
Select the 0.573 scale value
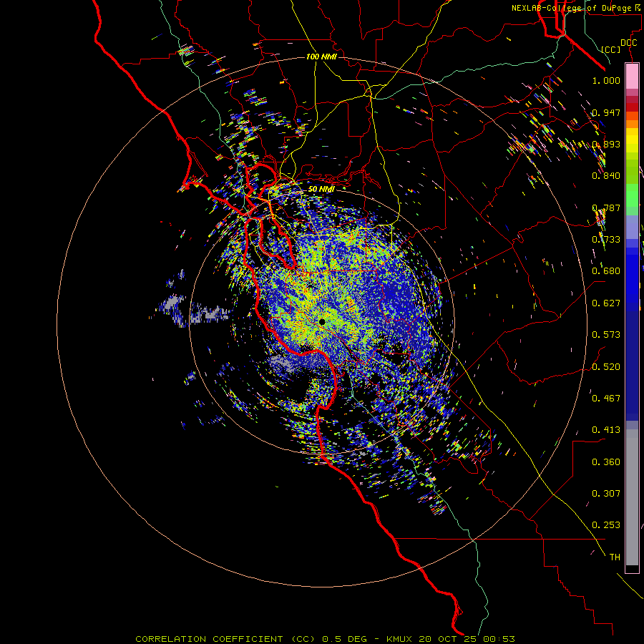pos(606,335)
